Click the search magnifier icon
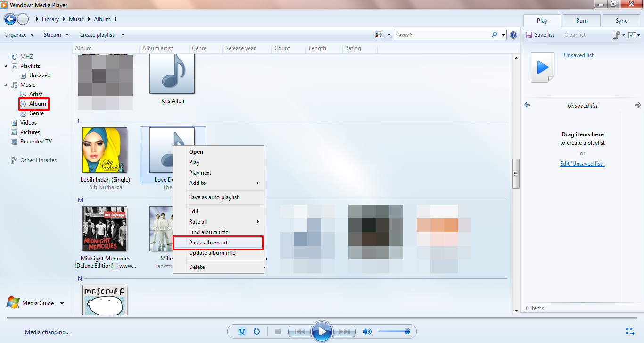 [494, 35]
